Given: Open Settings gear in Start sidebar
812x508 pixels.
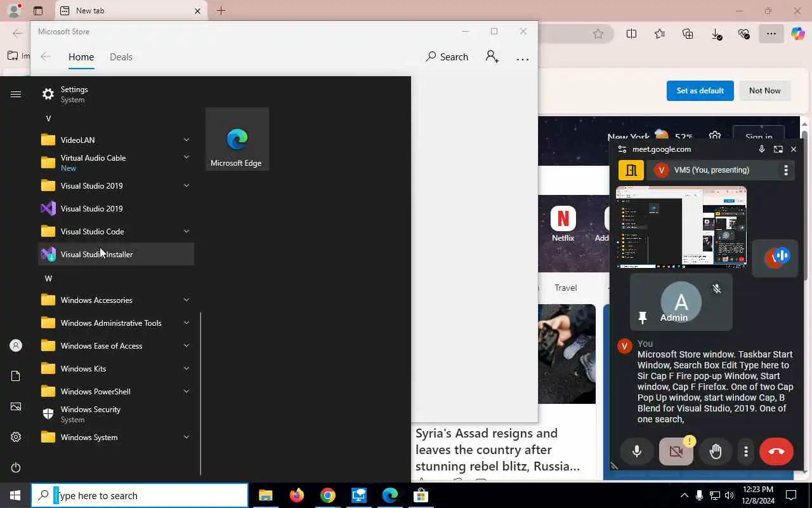Looking at the screenshot, I should 16,437.
